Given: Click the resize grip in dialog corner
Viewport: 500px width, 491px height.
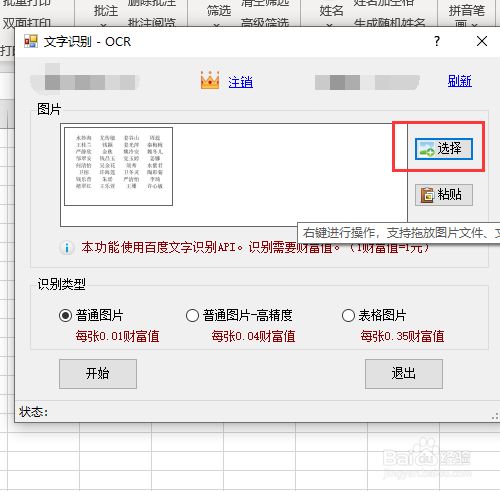Looking at the screenshot, I should (x=495, y=416).
